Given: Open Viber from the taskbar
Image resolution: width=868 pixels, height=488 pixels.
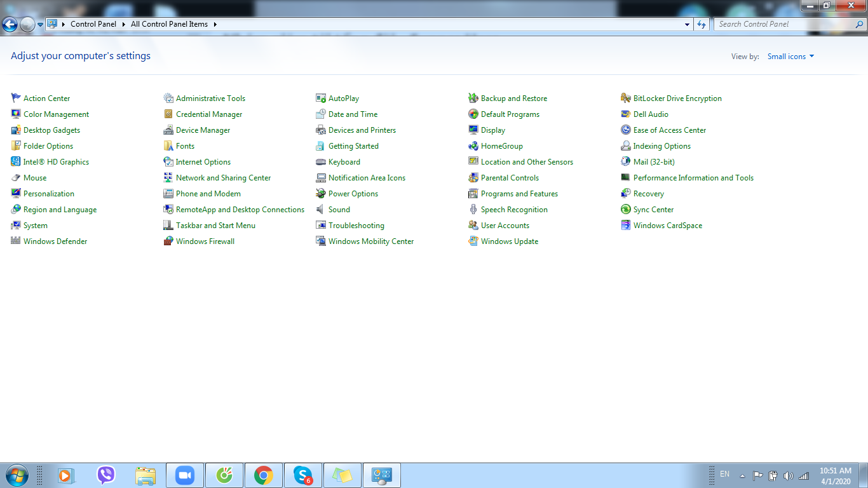Looking at the screenshot, I should (x=105, y=475).
